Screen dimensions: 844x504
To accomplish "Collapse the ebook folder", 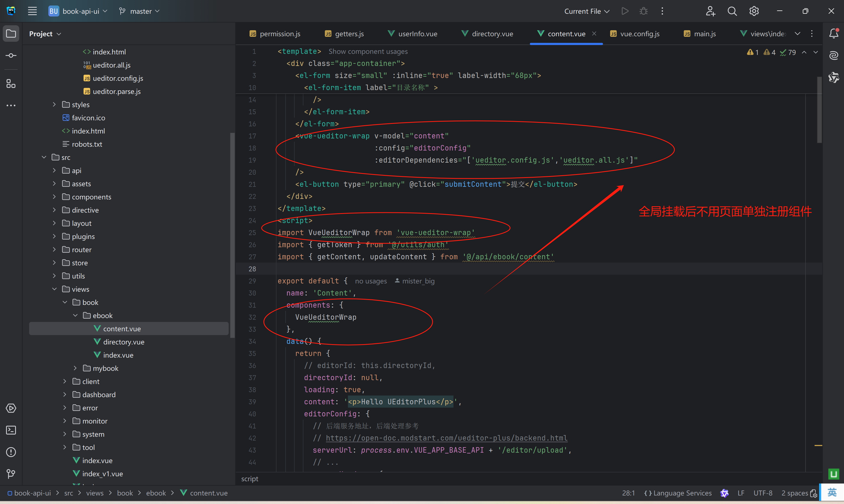I will pos(75,315).
